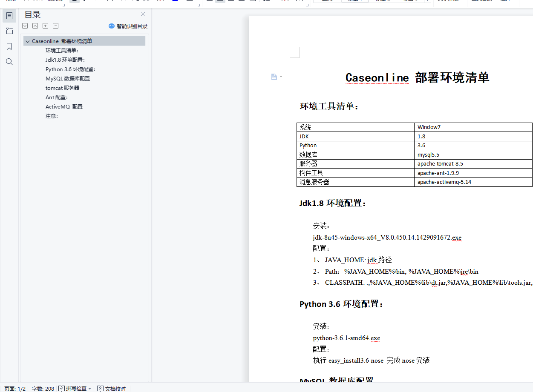
Task: Click the document title Caseonline 部署环境清单
Action: click(x=417, y=77)
